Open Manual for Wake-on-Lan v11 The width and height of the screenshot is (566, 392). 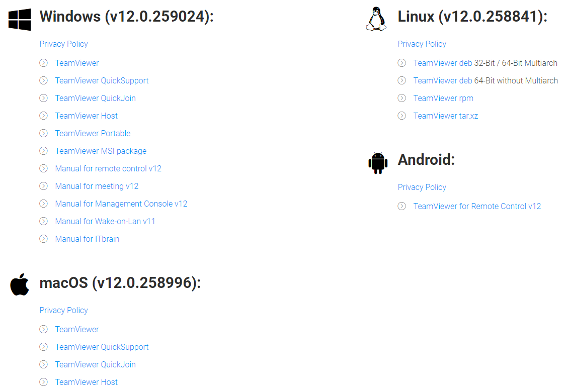(x=105, y=221)
